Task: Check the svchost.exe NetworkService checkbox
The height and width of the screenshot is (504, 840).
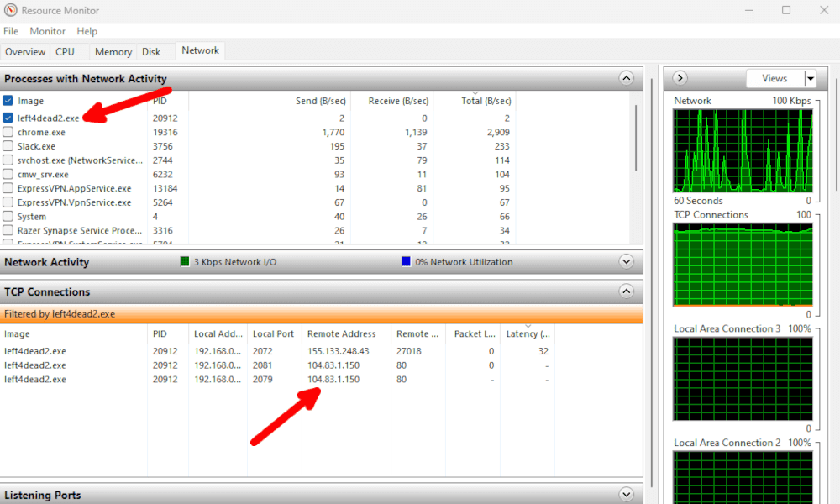Action: 8,160
